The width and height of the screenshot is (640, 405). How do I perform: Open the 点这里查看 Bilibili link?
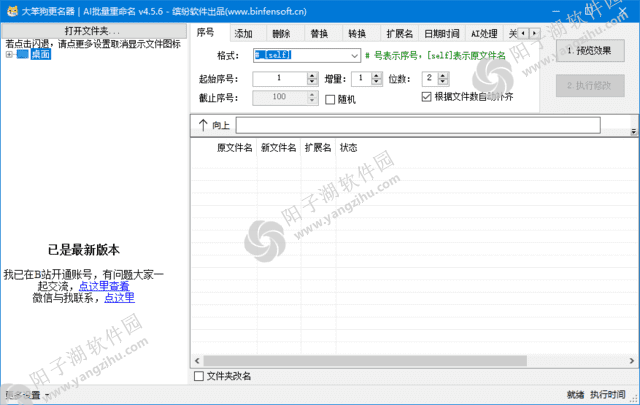pos(104,286)
